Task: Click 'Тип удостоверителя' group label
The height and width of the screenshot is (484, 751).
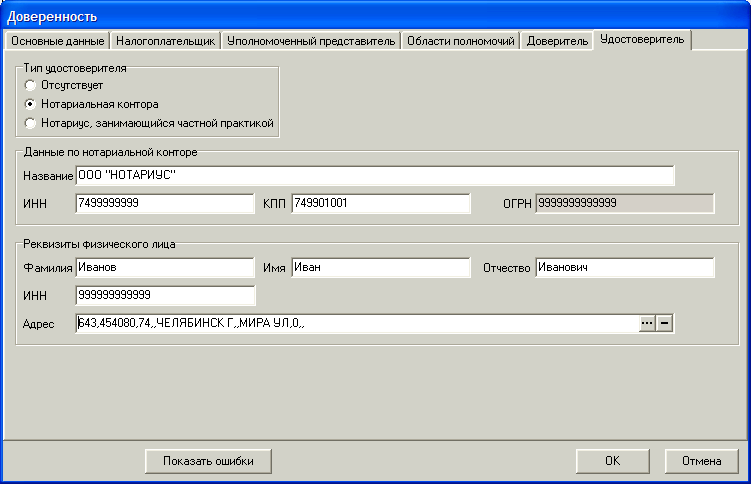Action: pyautogui.click(x=75, y=68)
